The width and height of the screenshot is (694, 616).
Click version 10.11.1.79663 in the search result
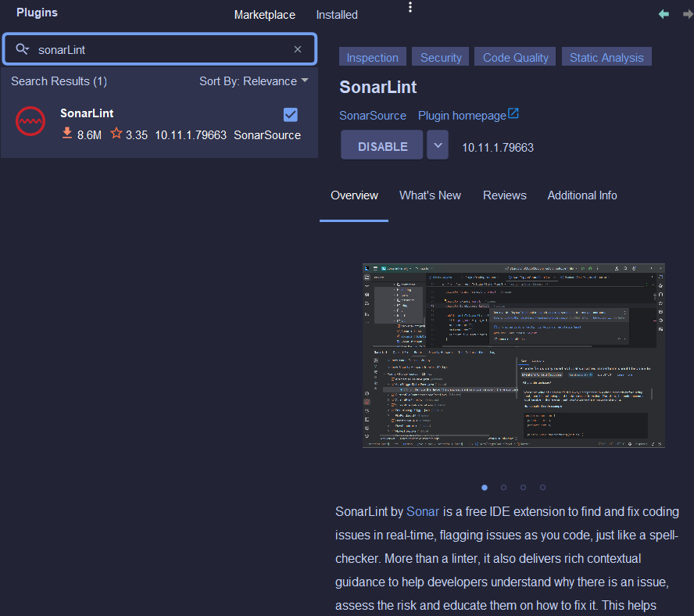click(x=191, y=135)
